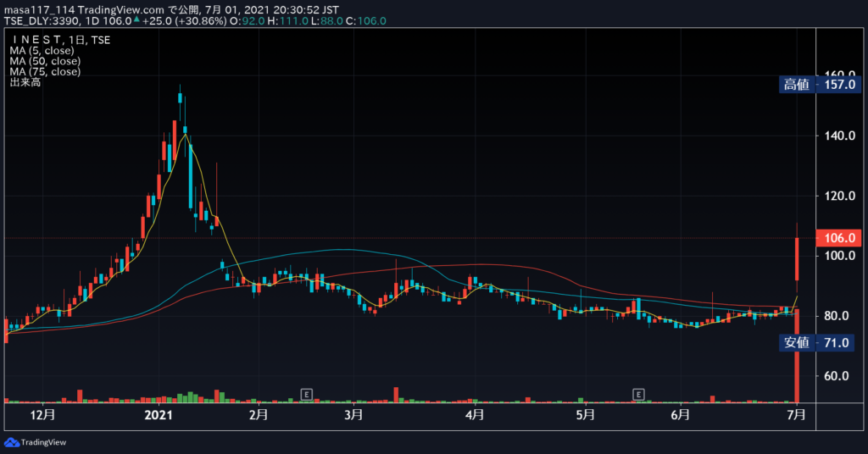Select the MA (75, close) indicator legend
This screenshot has width=868, height=454.
click(45, 71)
